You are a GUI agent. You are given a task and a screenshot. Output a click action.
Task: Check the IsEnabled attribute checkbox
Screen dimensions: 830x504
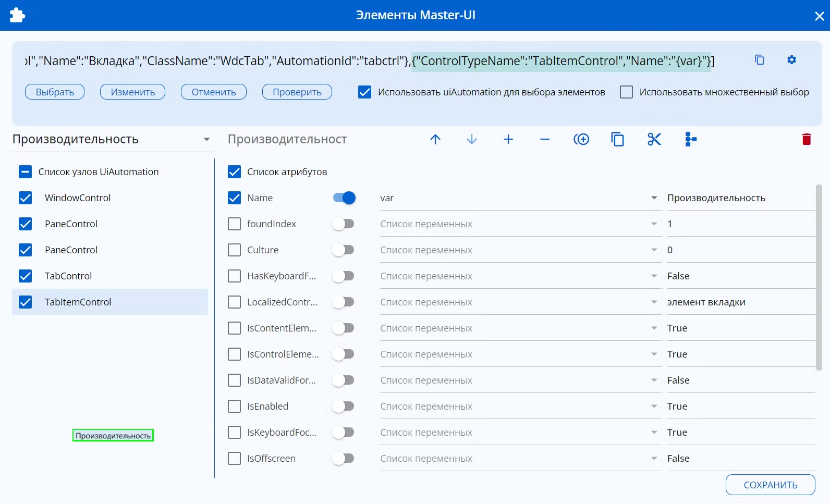pos(235,407)
